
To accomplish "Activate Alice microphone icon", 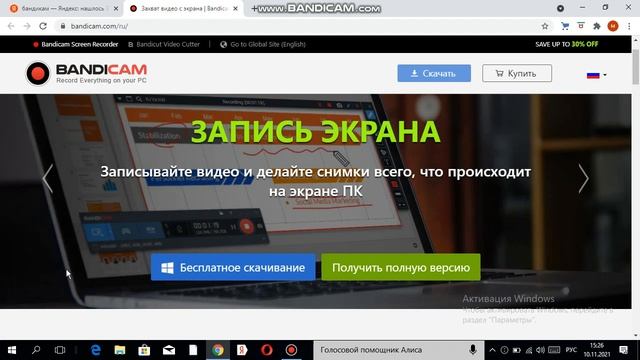I will coord(473,350).
